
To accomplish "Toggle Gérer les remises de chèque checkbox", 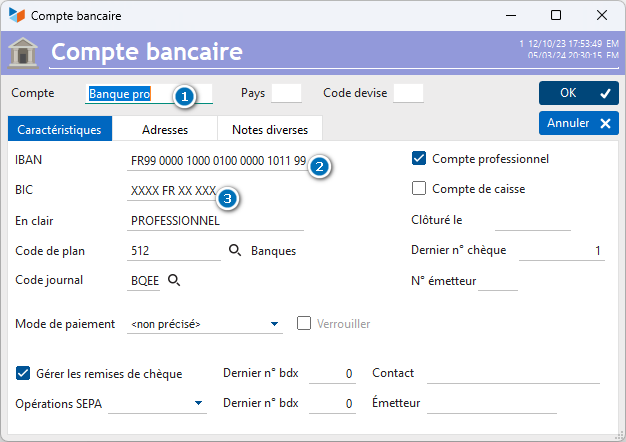I will [x=23, y=373].
